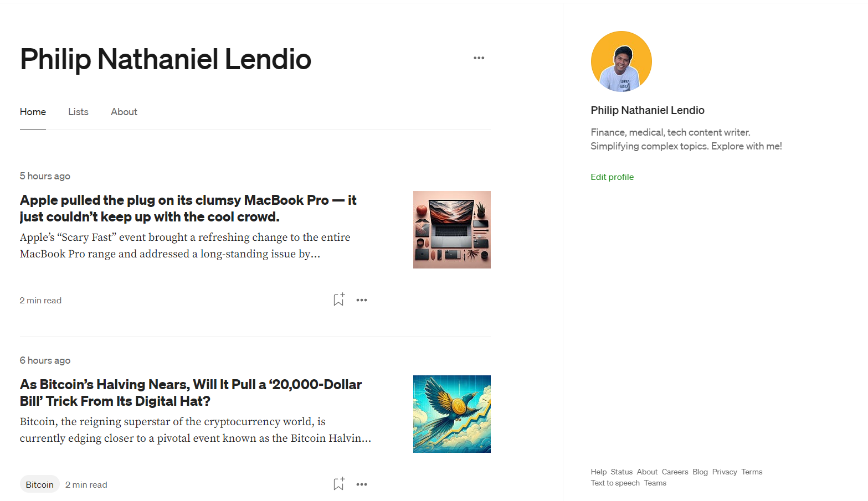Click the Bitcoin topic tag
Screen dimensions: 868x501
click(40, 484)
